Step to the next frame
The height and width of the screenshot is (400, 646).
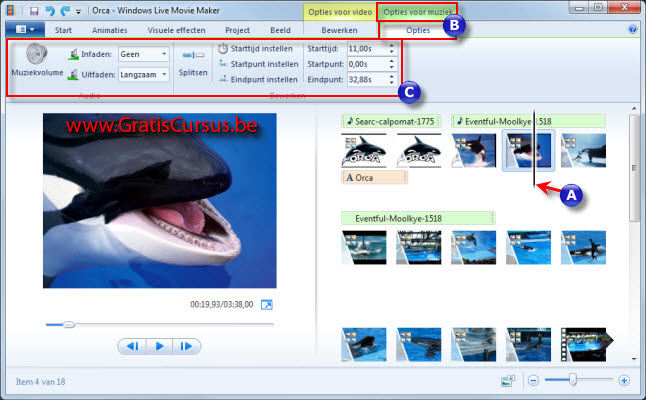pyautogui.click(x=186, y=346)
